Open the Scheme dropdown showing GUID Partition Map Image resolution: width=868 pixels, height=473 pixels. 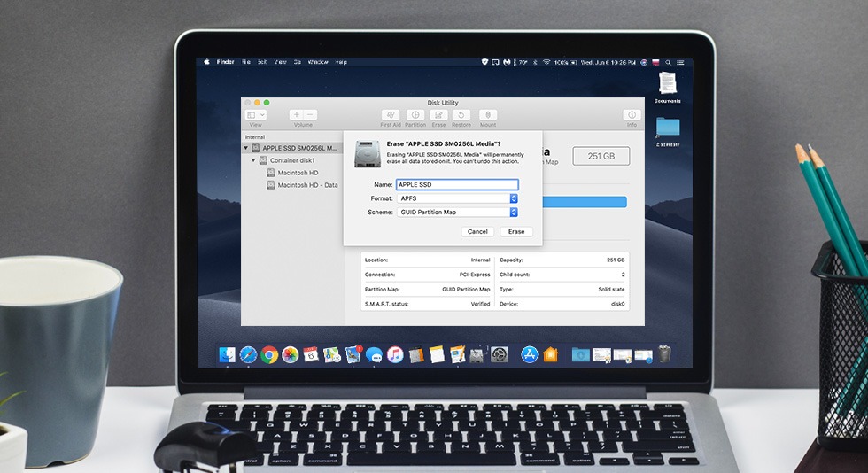pyautogui.click(x=457, y=212)
